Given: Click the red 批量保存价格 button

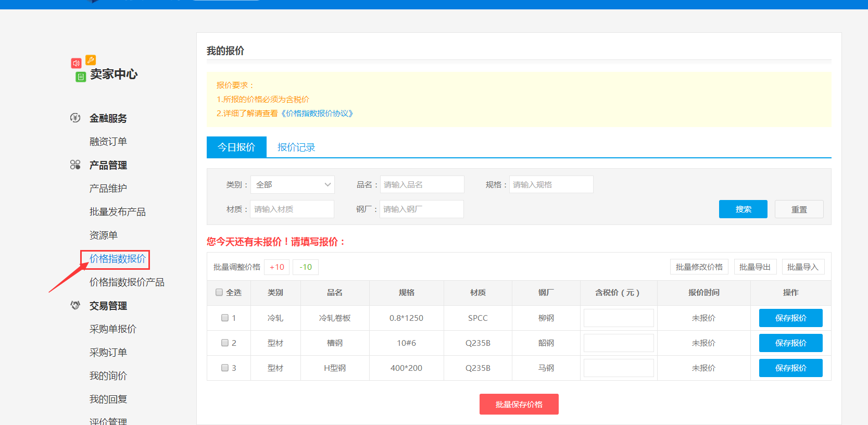Looking at the screenshot, I should 519,404.
